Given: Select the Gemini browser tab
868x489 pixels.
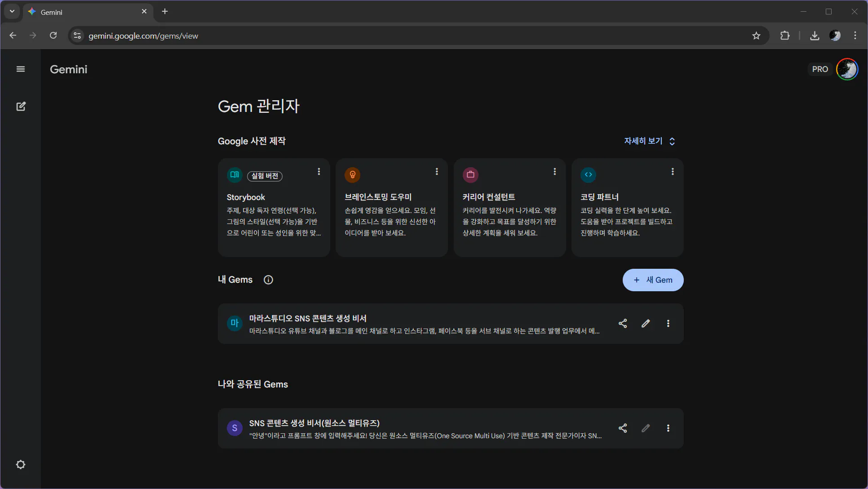Looking at the screenshot, I should (88, 12).
